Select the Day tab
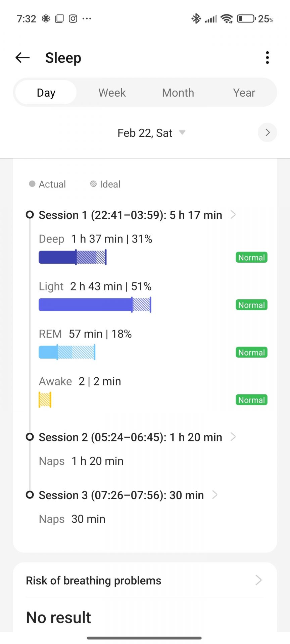 click(x=46, y=93)
